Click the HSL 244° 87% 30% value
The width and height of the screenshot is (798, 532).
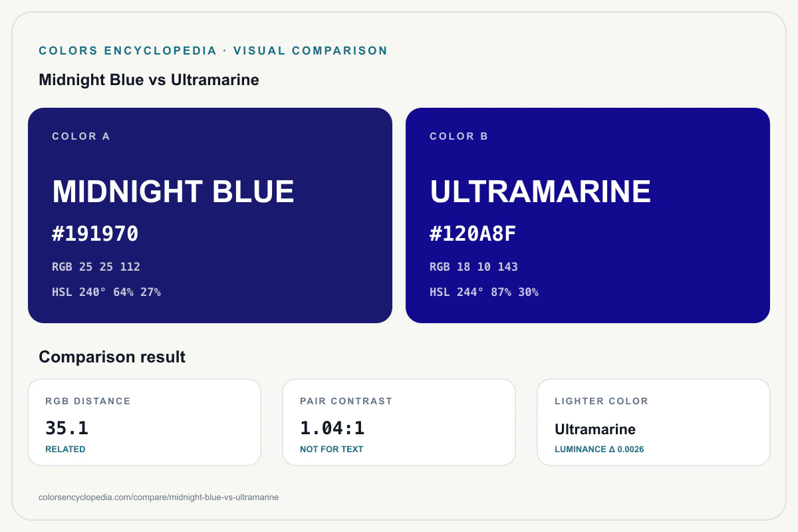[484, 292]
